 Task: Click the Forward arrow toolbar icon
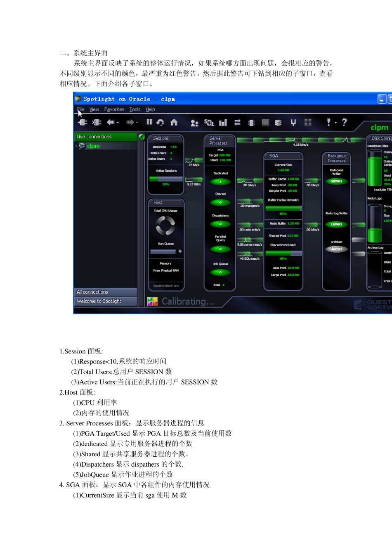point(130,122)
